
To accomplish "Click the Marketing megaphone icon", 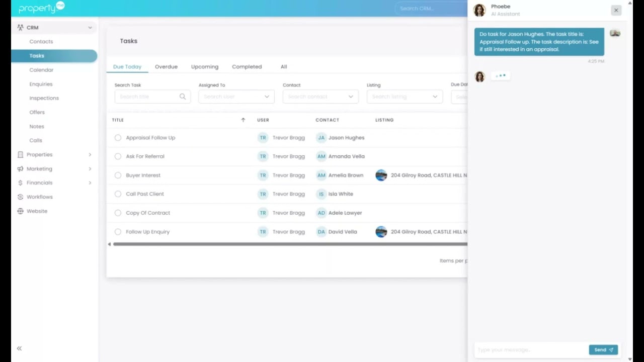I will coord(20,169).
